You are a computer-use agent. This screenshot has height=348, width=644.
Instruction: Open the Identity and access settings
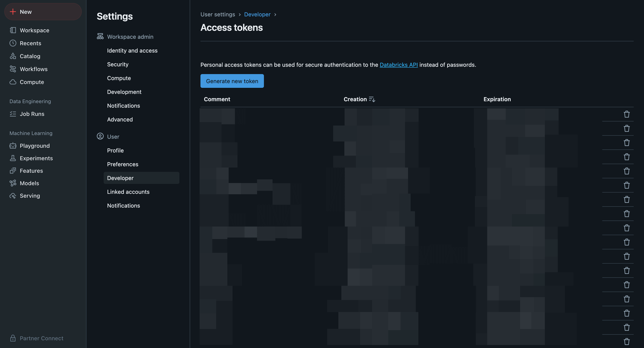[132, 51]
